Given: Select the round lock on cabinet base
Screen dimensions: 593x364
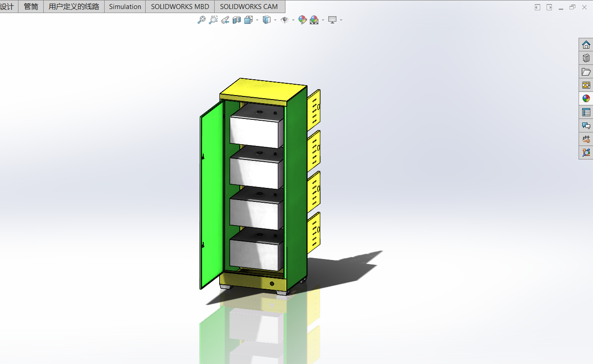Looking at the screenshot, I should [x=272, y=284].
